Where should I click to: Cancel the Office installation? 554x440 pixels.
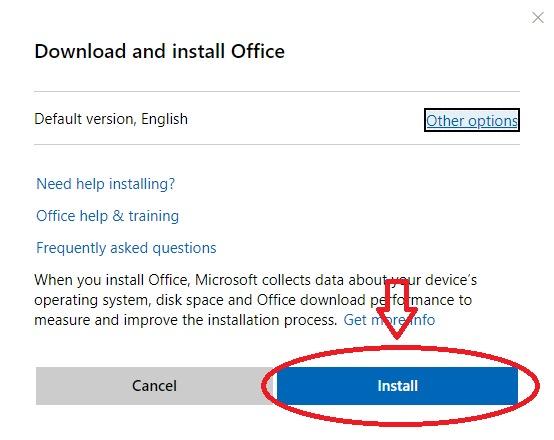[154, 386]
